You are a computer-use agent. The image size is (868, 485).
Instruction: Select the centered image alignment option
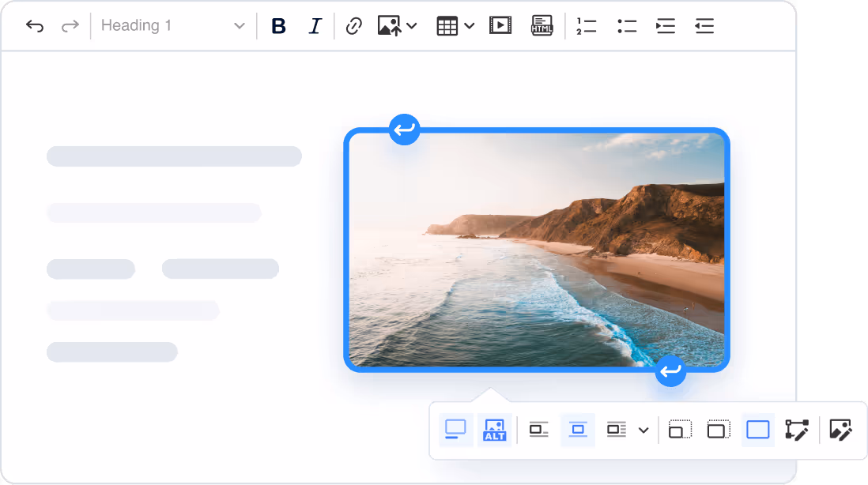tap(578, 430)
